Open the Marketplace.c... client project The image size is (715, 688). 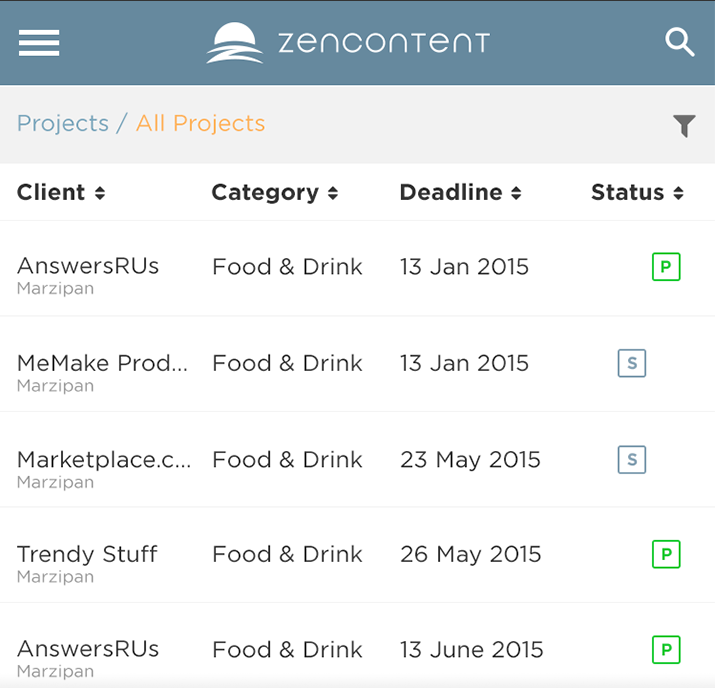coord(104,460)
